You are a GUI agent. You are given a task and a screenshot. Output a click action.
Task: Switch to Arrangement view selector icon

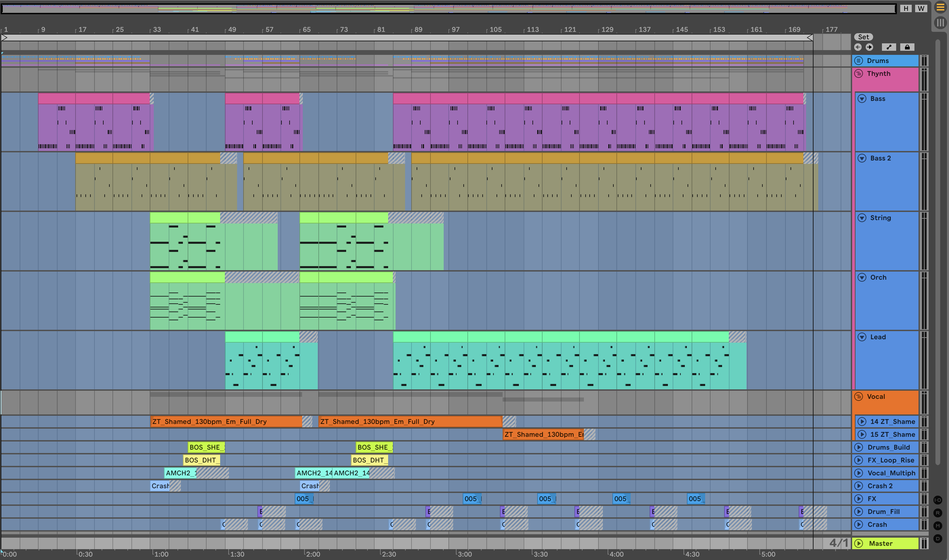tap(940, 7)
